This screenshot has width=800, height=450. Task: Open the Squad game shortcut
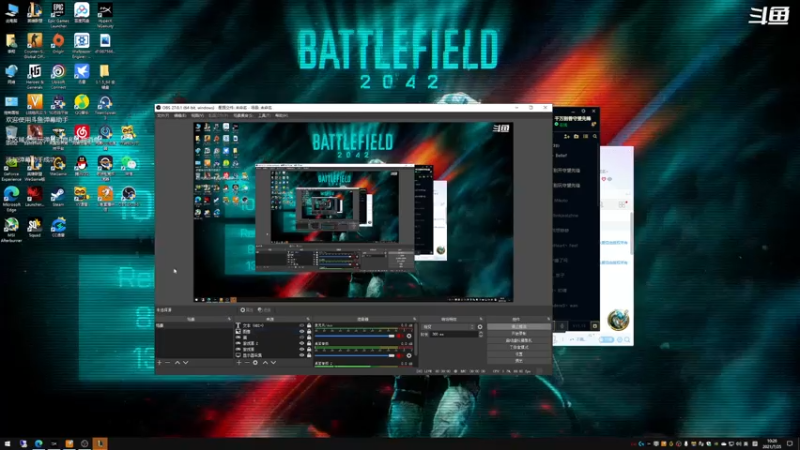point(35,227)
